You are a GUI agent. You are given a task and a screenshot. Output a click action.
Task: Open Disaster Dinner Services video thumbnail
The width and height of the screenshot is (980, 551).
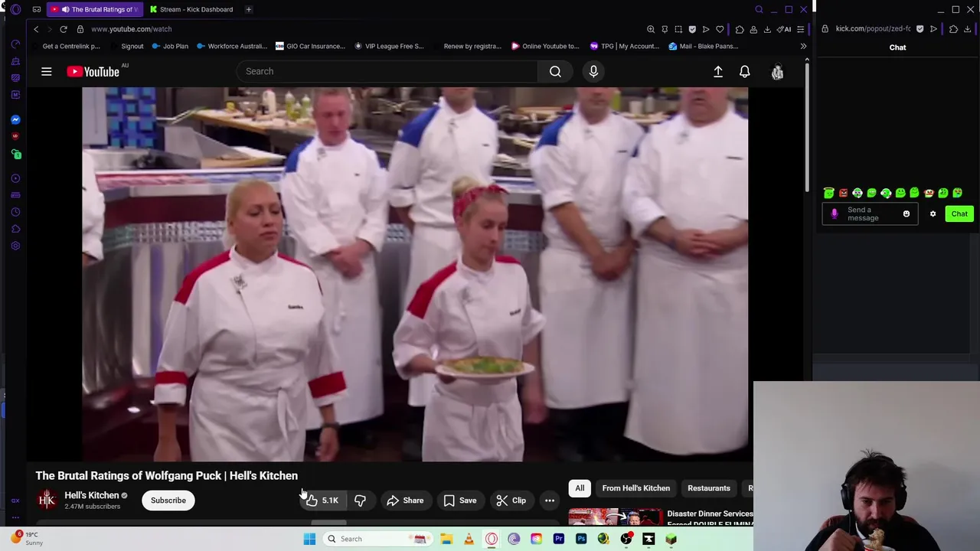(616, 518)
